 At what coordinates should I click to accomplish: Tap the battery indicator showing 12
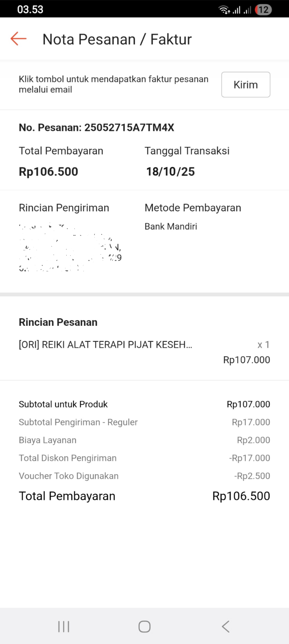point(263,10)
